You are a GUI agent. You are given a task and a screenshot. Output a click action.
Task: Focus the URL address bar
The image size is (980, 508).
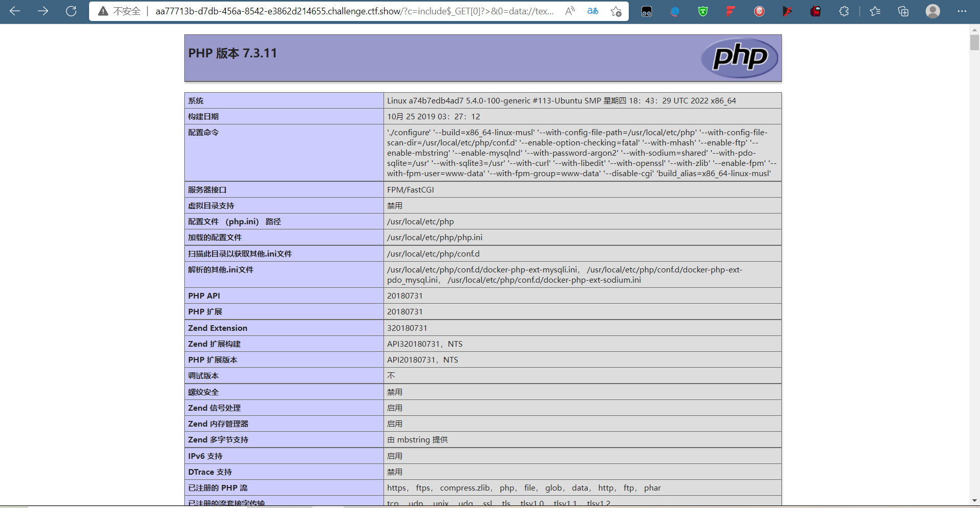[354, 11]
